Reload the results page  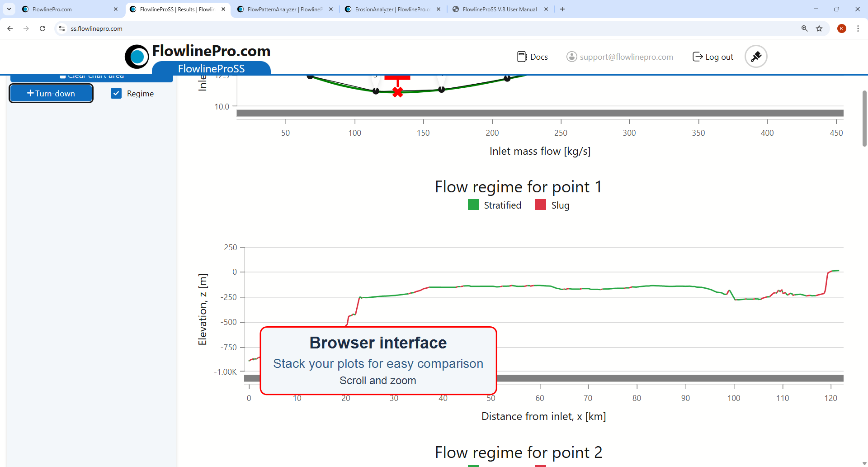[x=42, y=28]
